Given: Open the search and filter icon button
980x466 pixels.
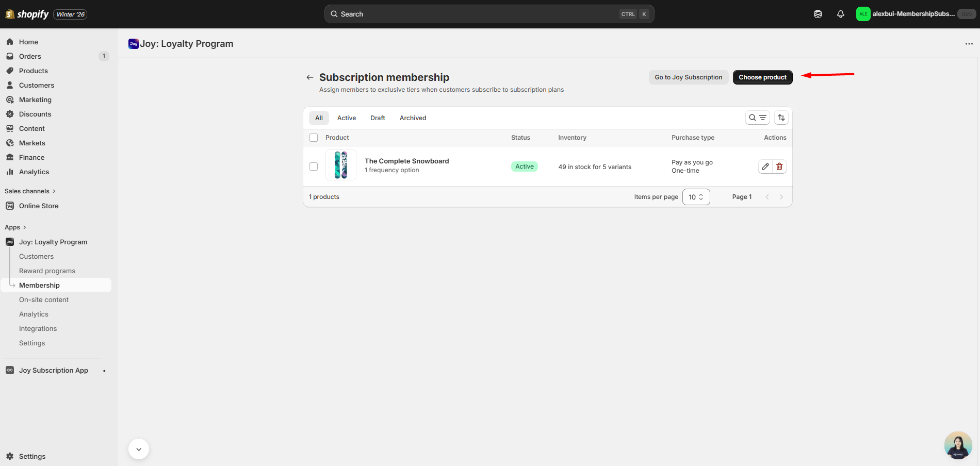Looking at the screenshot, I should tap(757, 118).
